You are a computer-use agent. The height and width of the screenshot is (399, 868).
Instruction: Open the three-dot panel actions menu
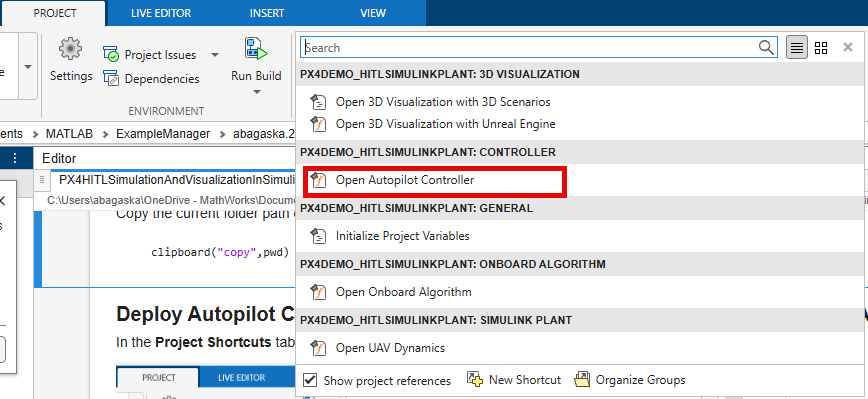[15, 158]
